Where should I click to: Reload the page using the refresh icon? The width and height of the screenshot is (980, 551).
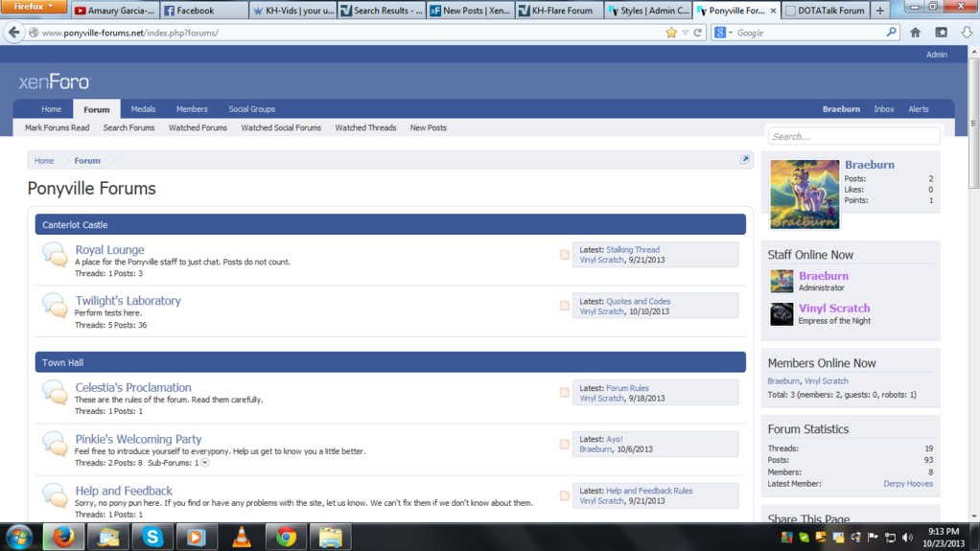point(698,33)
